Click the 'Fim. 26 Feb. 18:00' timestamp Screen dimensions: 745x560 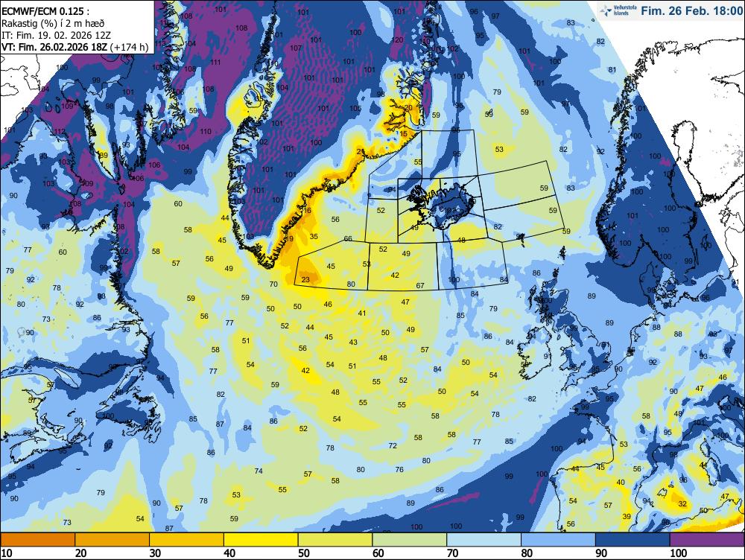tap(691, 10)
